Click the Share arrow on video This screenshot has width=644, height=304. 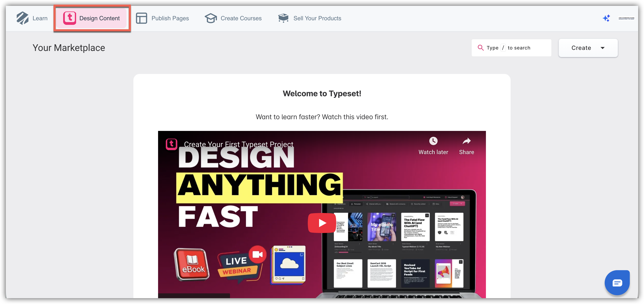[x=466, y=141]
